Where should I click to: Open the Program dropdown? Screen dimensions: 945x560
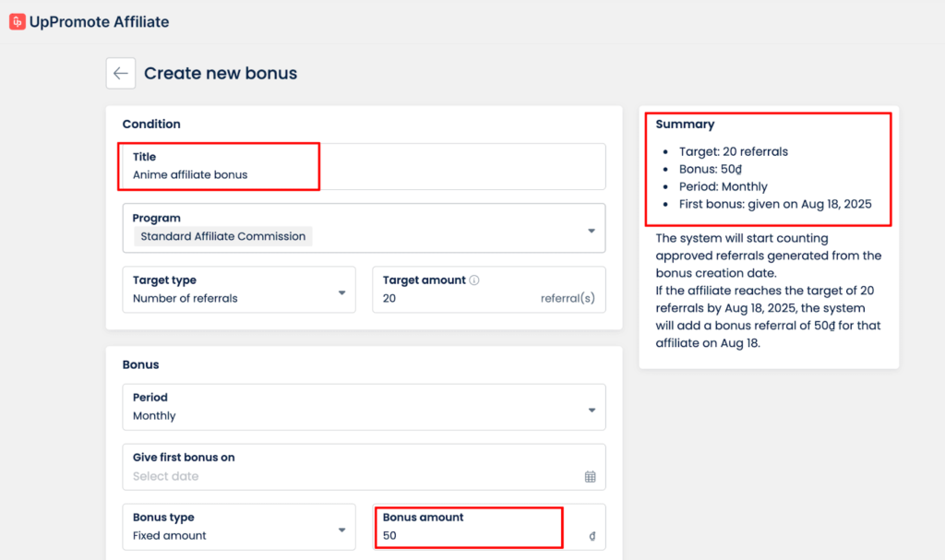364,228
